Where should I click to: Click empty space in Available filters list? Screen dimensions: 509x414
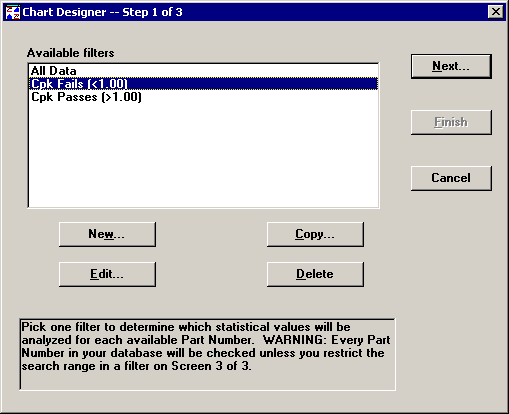pyautogui.click(x=203, y=153)
